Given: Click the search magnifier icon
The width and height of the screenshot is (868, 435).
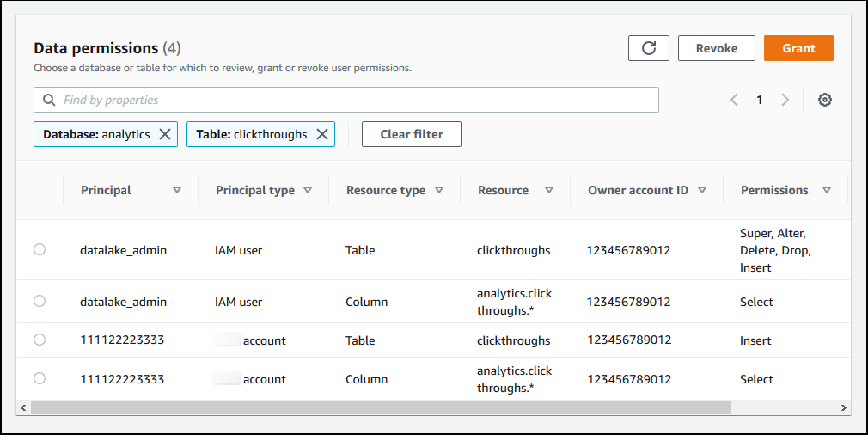Looking at the screenshot, I should (x=49, y=100).
